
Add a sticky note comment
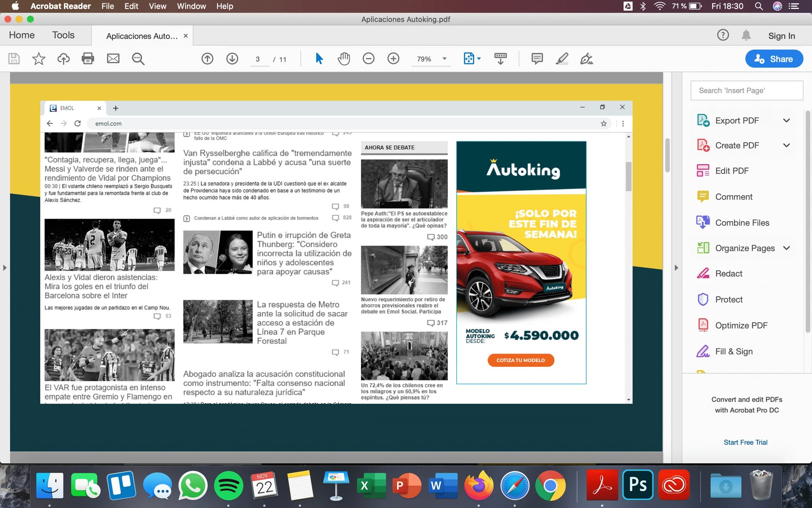point(537,59)
